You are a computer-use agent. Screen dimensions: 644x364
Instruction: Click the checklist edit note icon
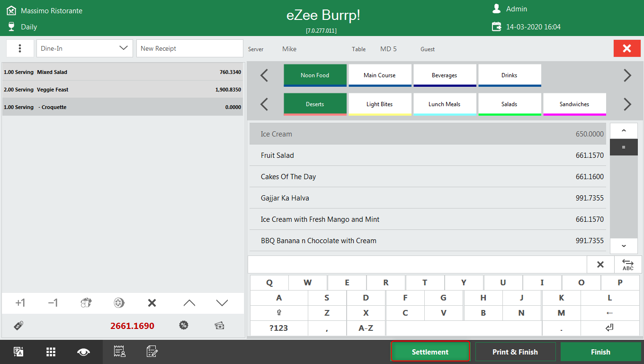152,351
